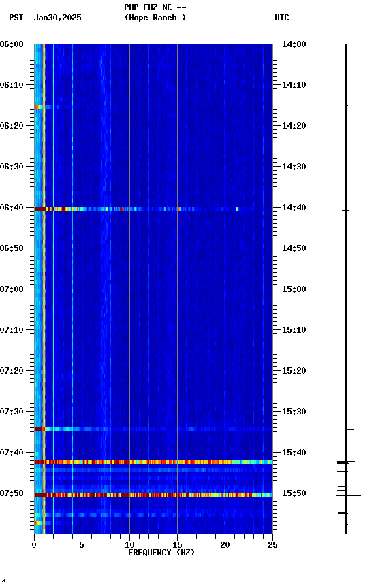
Task: Click the '07:20' PST time label
Action: (x=12, y=371)
